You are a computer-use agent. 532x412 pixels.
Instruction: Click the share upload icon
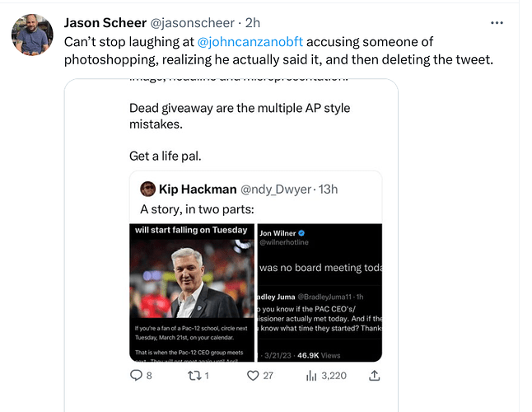pyautogui.click(x=374, y=376)
